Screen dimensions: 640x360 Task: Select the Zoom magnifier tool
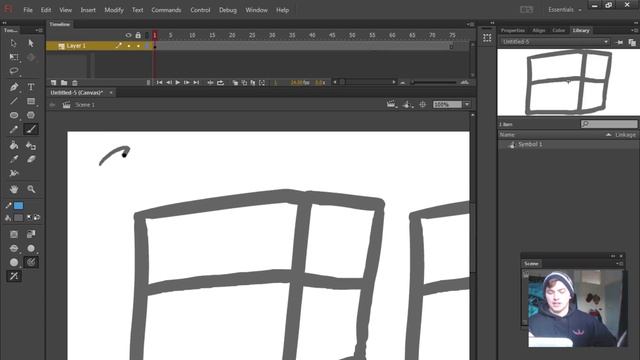click(31, 189)
